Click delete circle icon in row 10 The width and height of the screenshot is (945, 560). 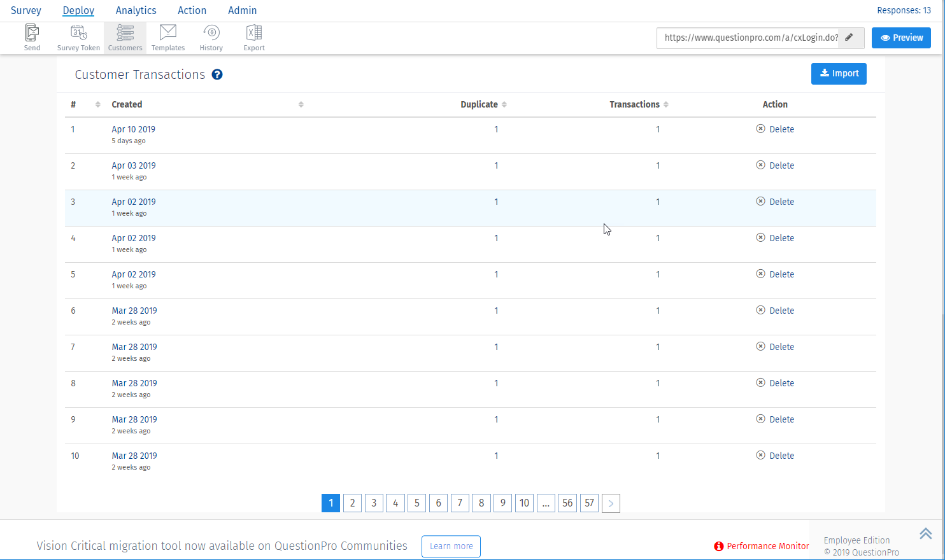tap(760, 455)
